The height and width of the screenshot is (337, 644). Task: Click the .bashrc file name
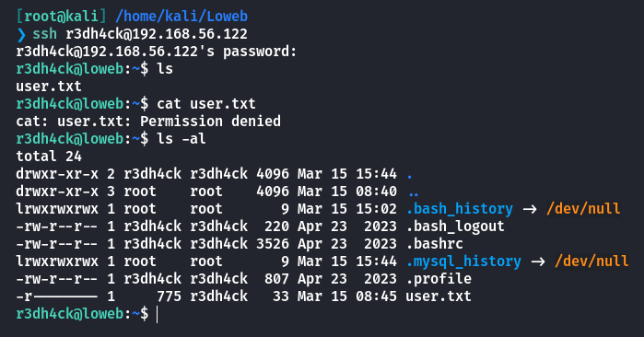pyautogui.click(x=435, y=244)
